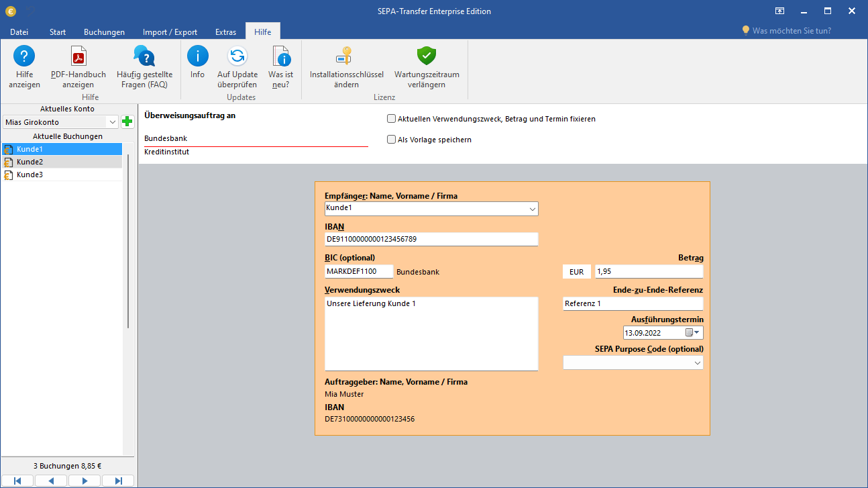
Task: Open the Empfänger name dropdown
Action: point(532,209)
